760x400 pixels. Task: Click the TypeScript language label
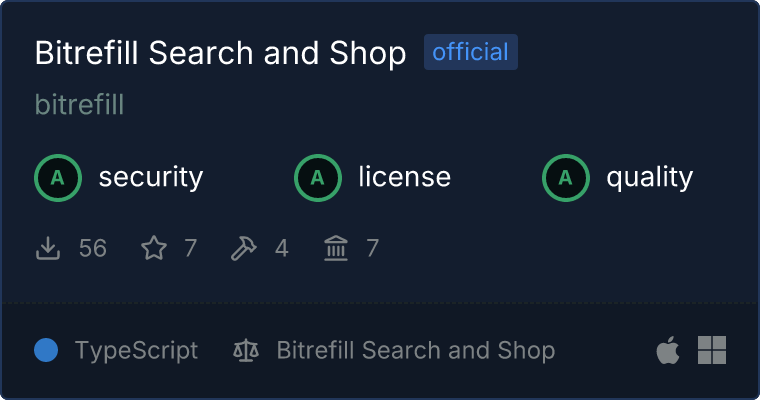pyautogui.click(x=136, y=351)
